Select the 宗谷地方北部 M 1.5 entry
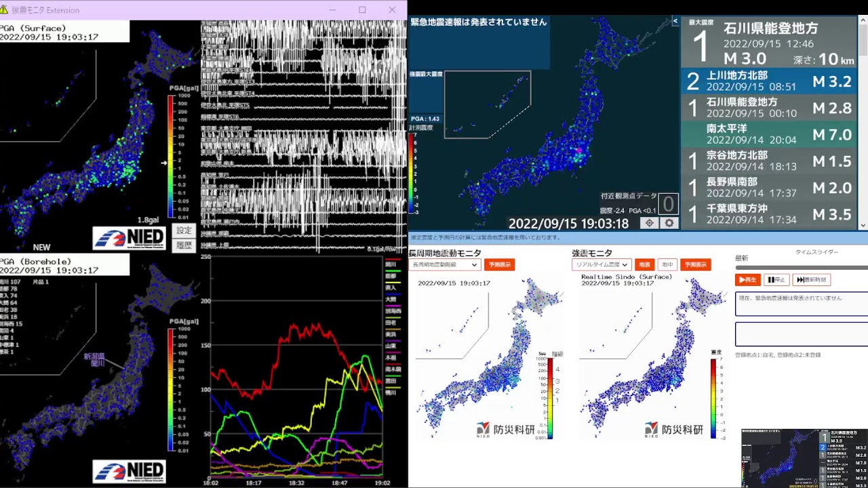 [x=769, y=161]
